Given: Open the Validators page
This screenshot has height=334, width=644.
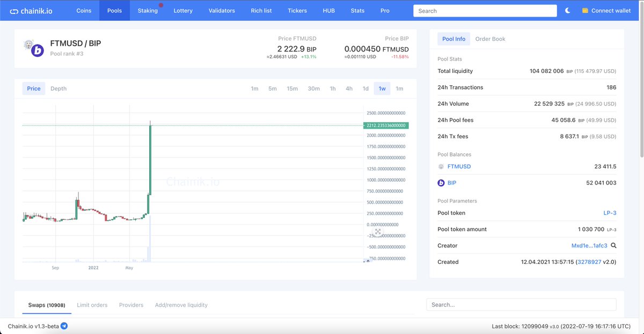Looking at the screenshot, I should (222, 11).
